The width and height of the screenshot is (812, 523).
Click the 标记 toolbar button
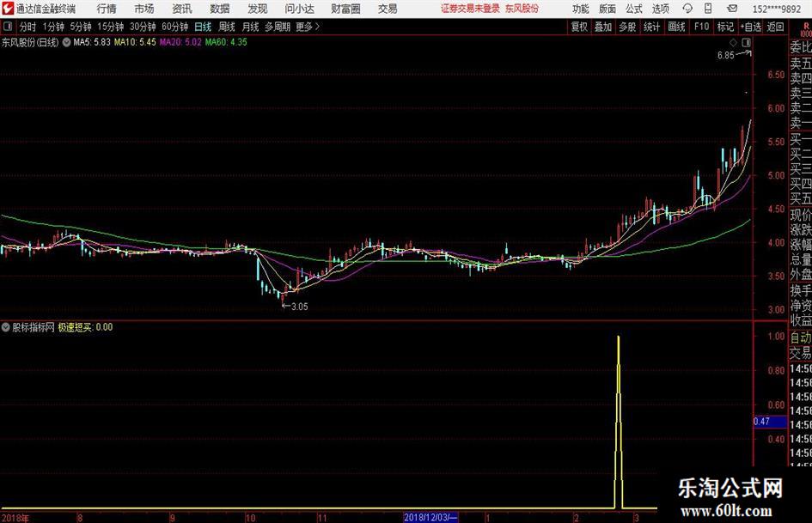725,27
